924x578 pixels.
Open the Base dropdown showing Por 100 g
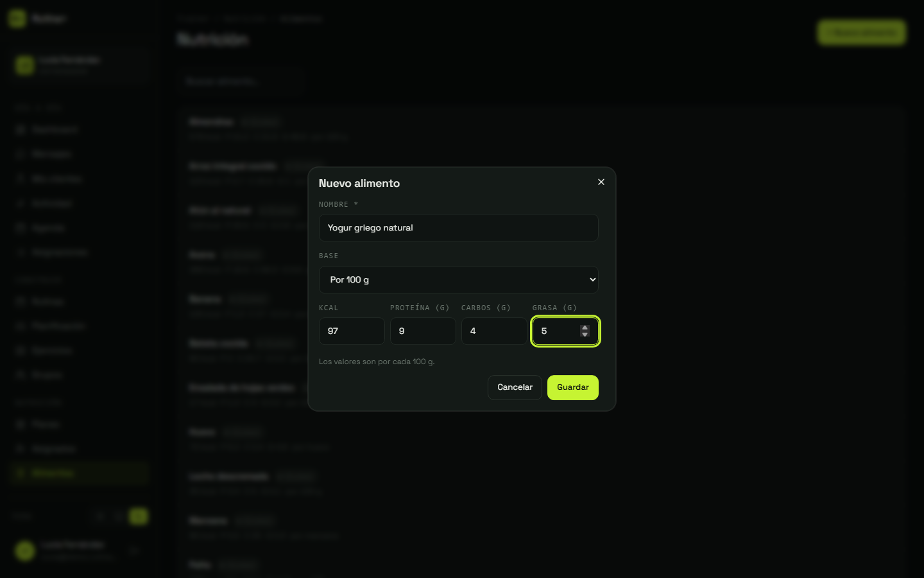tap(459, 280)
